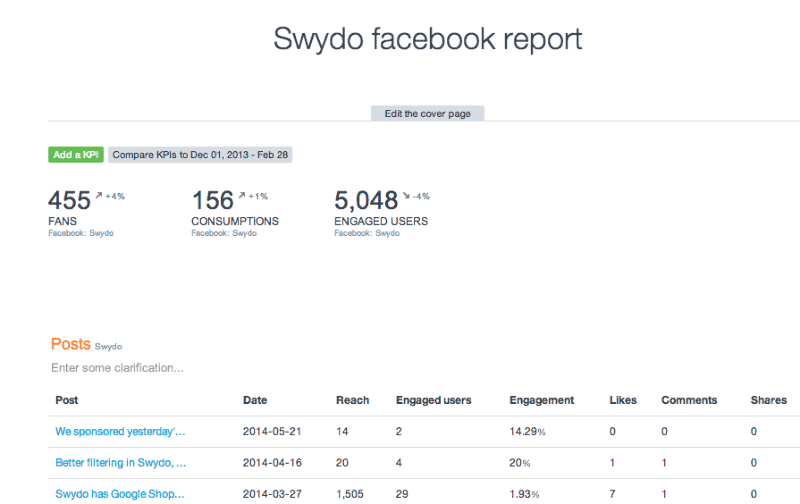
Task: Click the green Add a KPI button
Action: pos(76,155)
